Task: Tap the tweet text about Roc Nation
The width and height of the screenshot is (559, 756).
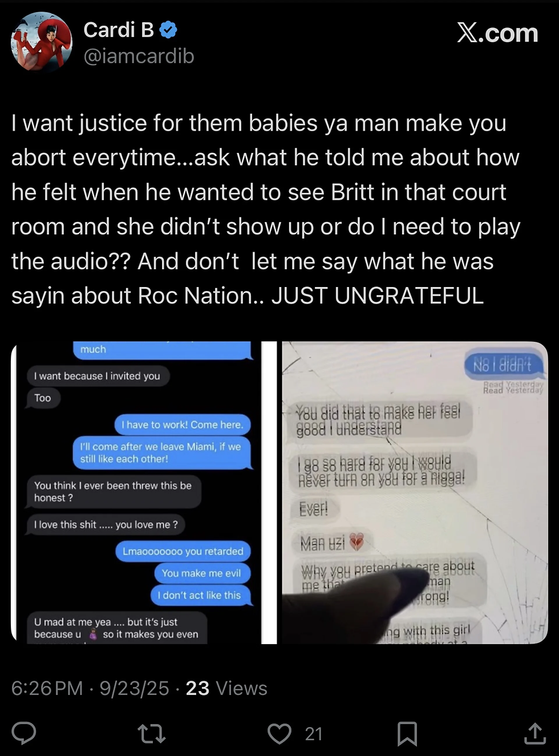Action: pyautogui.click(x=266, y=209)
